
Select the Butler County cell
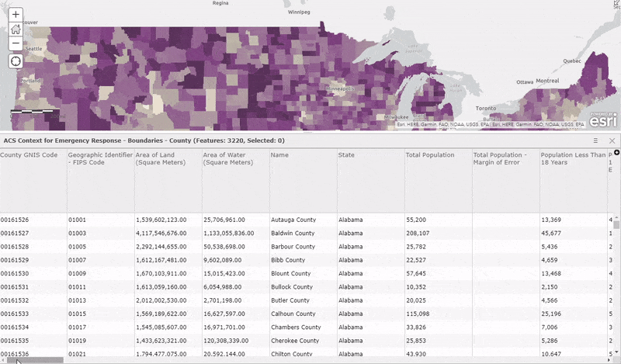(x=290, y=300)
